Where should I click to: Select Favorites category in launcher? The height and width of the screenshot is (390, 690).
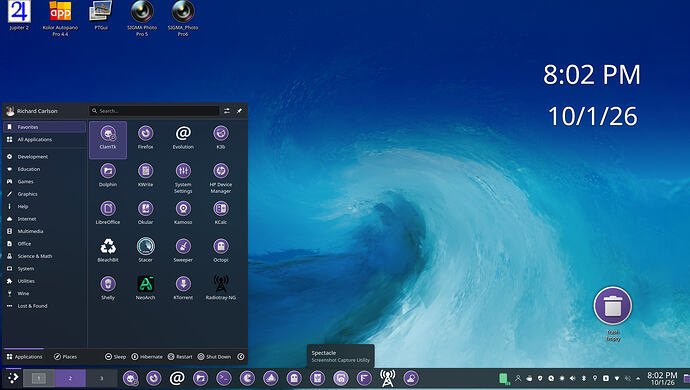point(44,127)
